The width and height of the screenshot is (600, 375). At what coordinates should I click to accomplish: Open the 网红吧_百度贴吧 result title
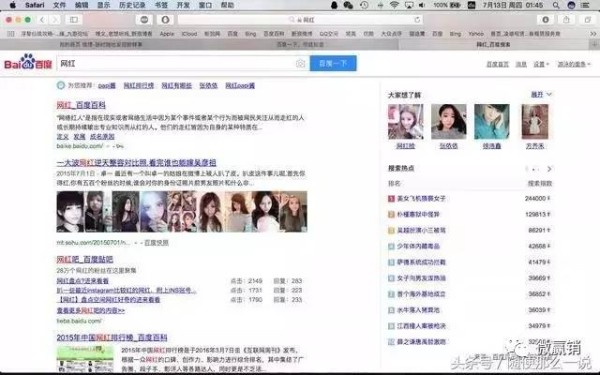(85, 259)
